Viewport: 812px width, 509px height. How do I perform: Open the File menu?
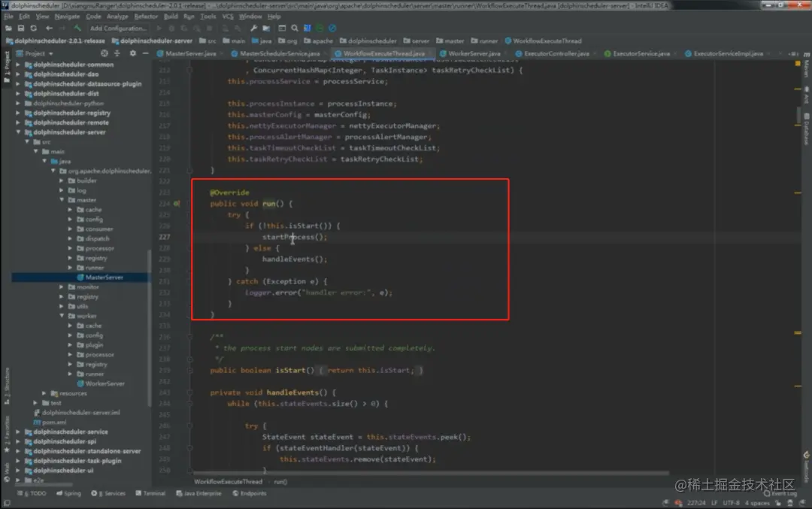click(8, 17)
